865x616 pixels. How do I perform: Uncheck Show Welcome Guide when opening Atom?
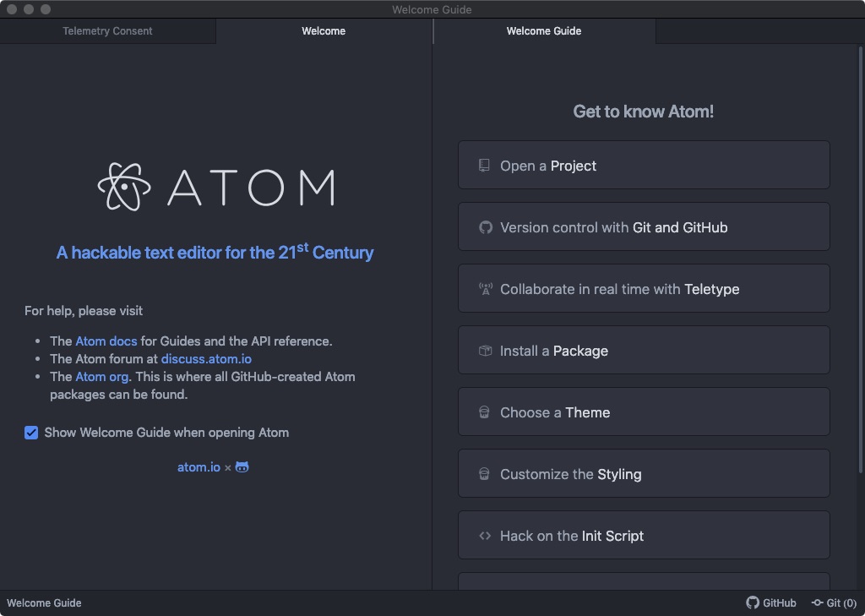click(31, 433)
